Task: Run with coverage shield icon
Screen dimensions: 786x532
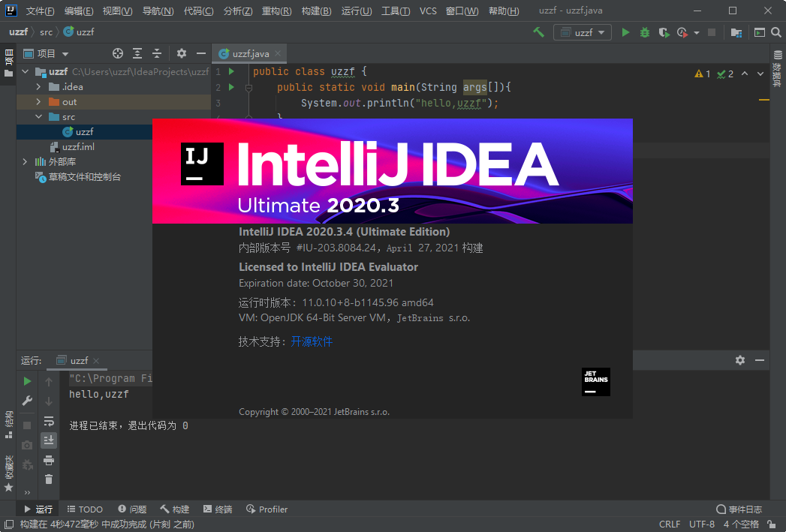Action: click(664, 32)
